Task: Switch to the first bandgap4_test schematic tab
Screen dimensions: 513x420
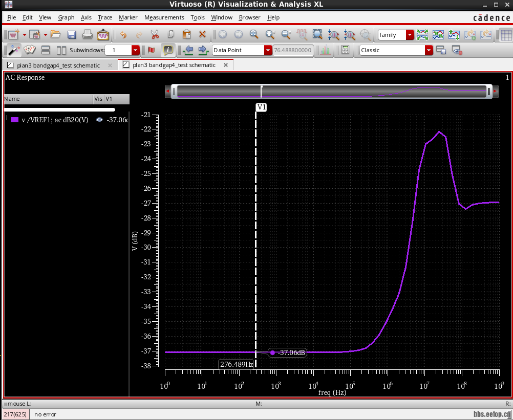Action: (58, 65)
